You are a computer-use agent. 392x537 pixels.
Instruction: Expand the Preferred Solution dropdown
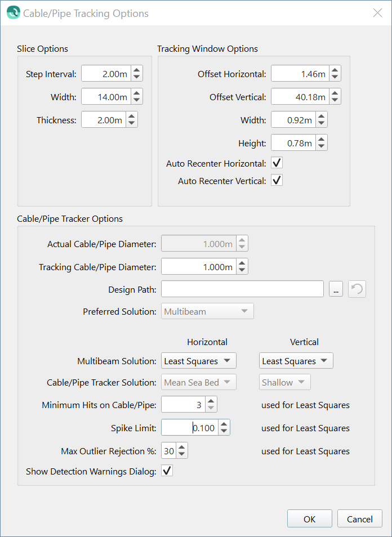coord(207,311)
